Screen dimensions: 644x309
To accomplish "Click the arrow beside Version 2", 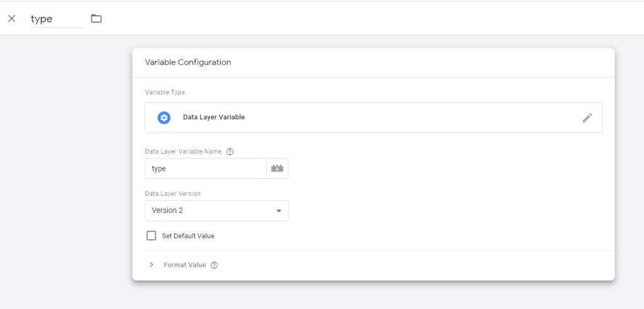I will click(279, 210).
